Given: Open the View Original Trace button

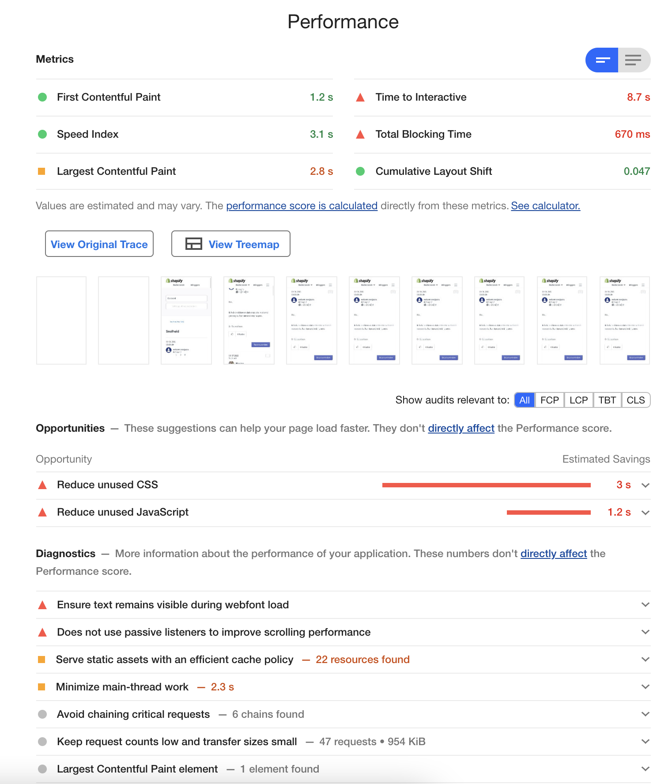Looking at the screenshot, I should tap(99, 244).
